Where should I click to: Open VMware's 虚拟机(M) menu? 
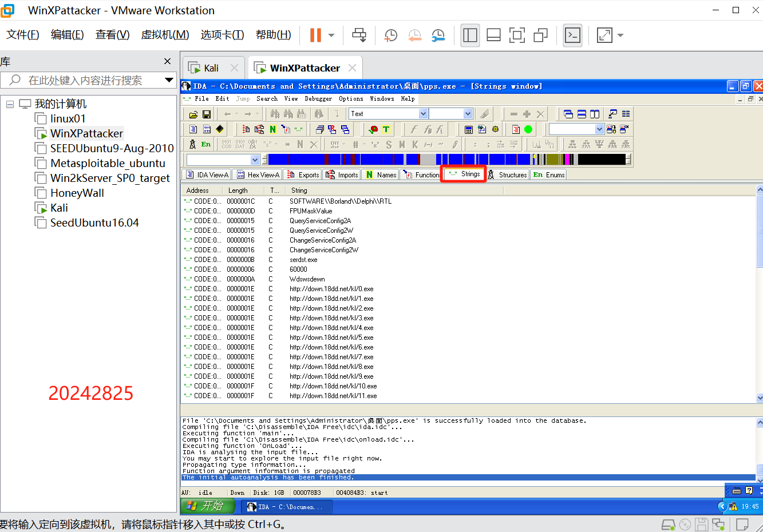pos(165,35)
